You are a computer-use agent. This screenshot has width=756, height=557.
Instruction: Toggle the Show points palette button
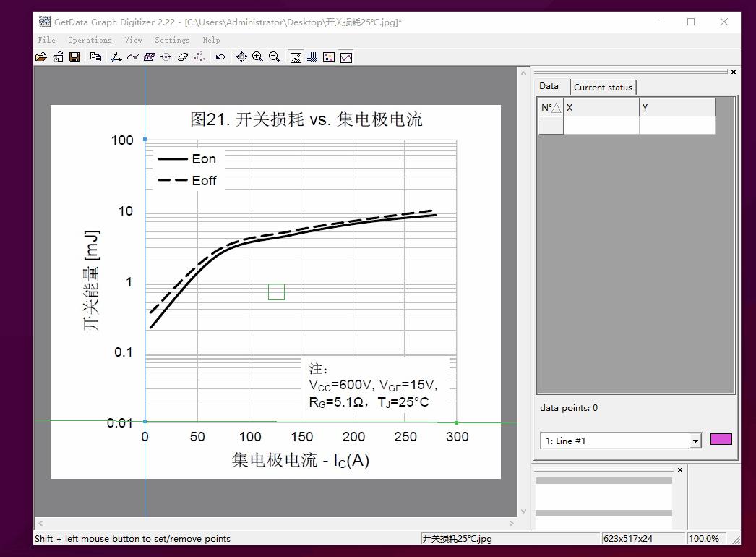329,57
